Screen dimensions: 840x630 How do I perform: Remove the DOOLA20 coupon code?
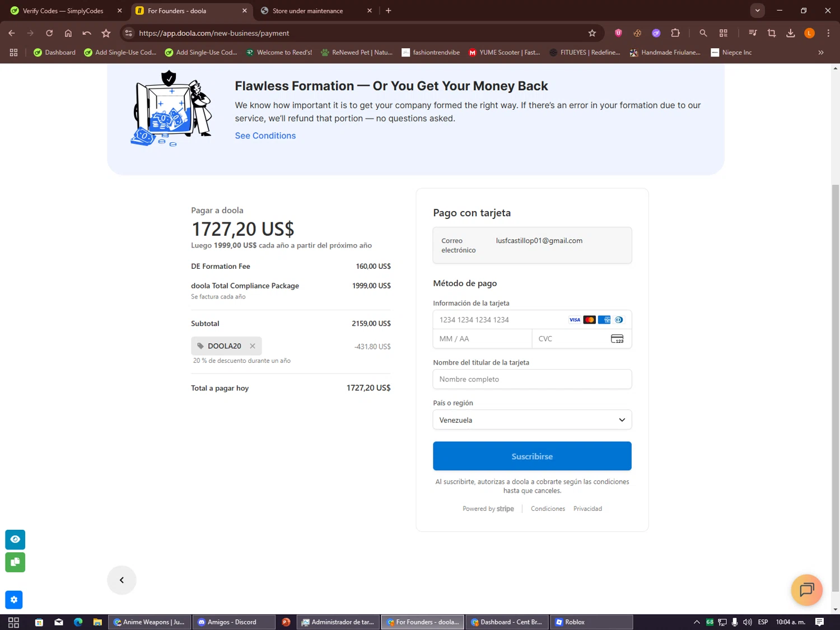(253, 346)
